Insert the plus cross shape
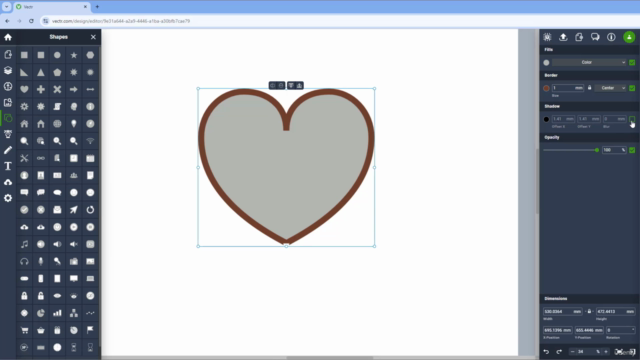The width and height of the screenshot is (640, 360). 41,89
